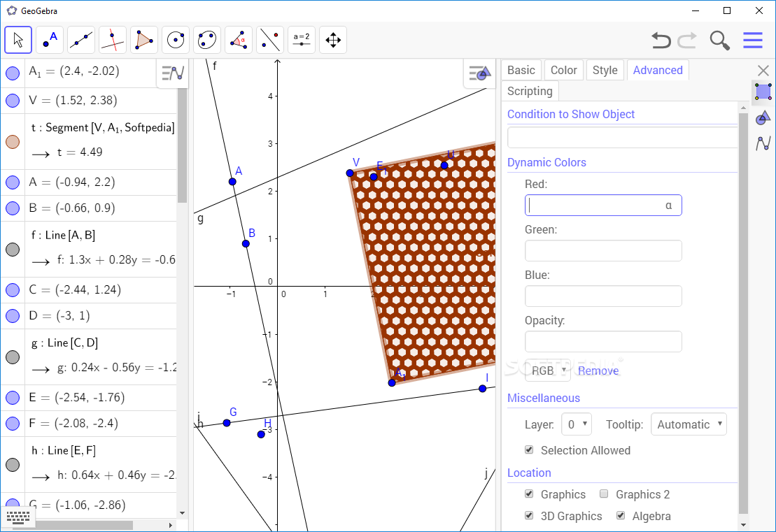776x532 pixels.
Task: Check the Graphics 2 checkbox
Action: click(604, 494)
